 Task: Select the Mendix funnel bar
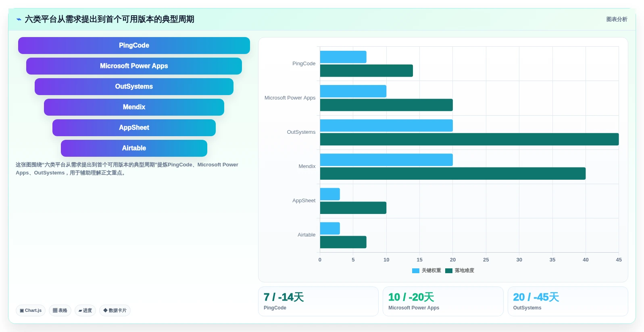click(x=134, y=107)
